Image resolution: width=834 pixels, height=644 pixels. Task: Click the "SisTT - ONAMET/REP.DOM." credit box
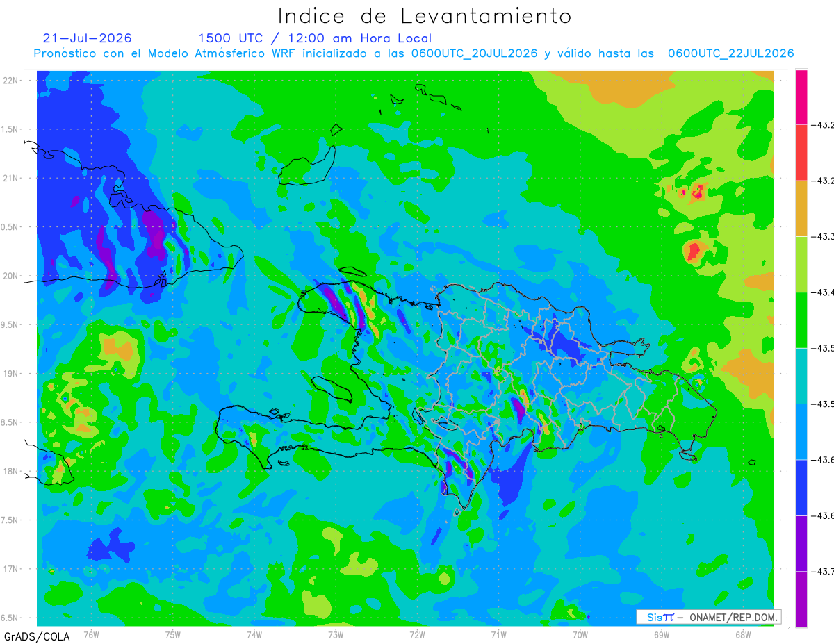(x=708, y=617)
